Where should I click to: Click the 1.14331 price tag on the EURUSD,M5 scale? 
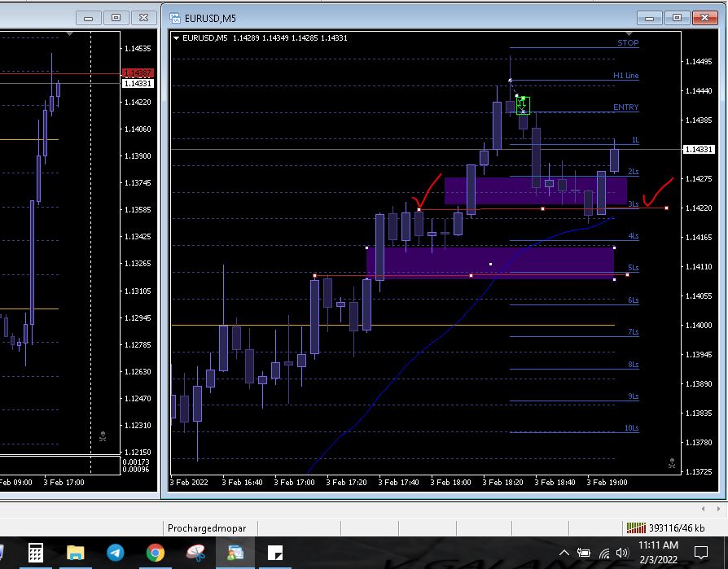(x=699, y=150)
